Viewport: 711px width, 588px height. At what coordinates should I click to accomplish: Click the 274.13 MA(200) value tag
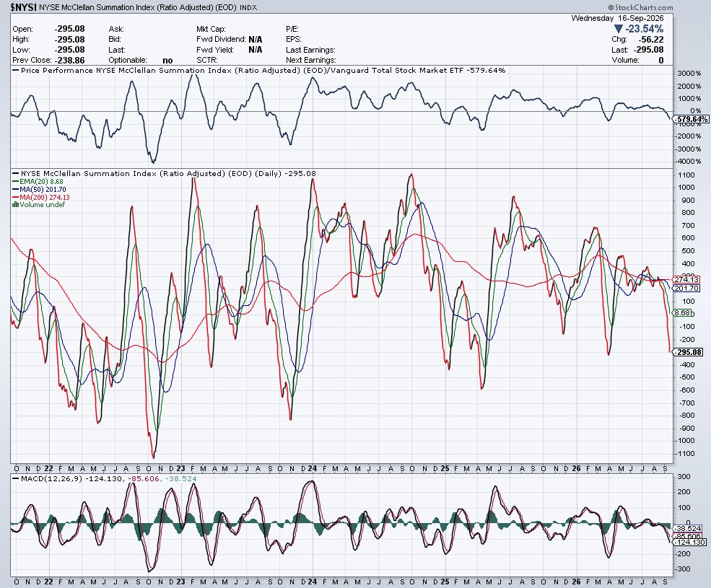[x=686, y=280]
